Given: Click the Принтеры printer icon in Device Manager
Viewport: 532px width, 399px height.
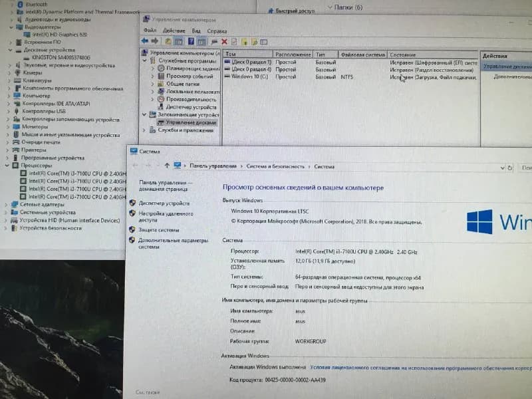Looking at the screenshot, I should 15,150.
